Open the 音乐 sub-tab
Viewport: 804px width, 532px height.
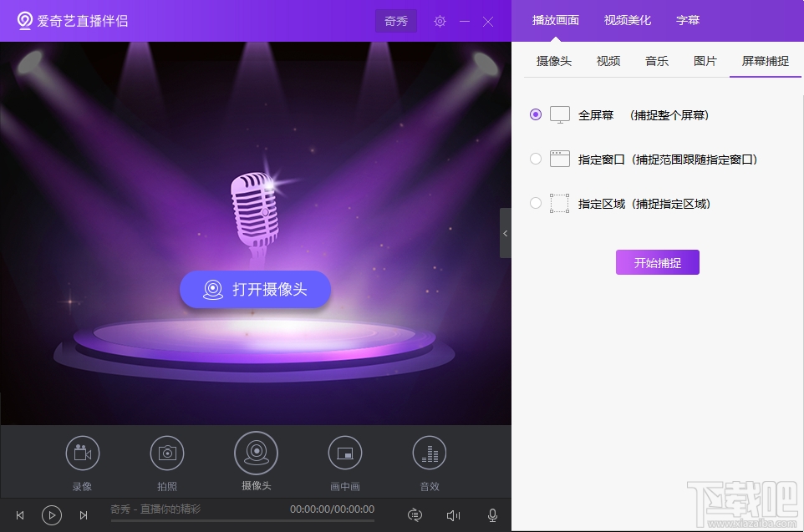657,60
